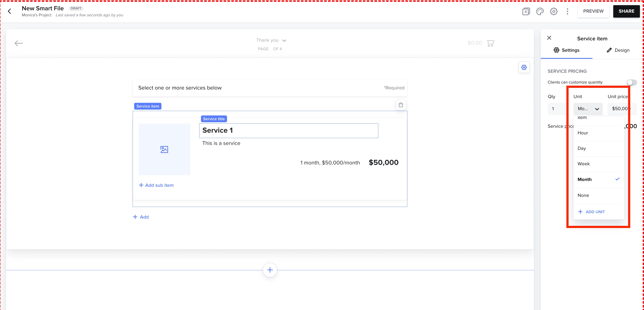Close the Service item panel
644x310 pixels.
point(549,38)
